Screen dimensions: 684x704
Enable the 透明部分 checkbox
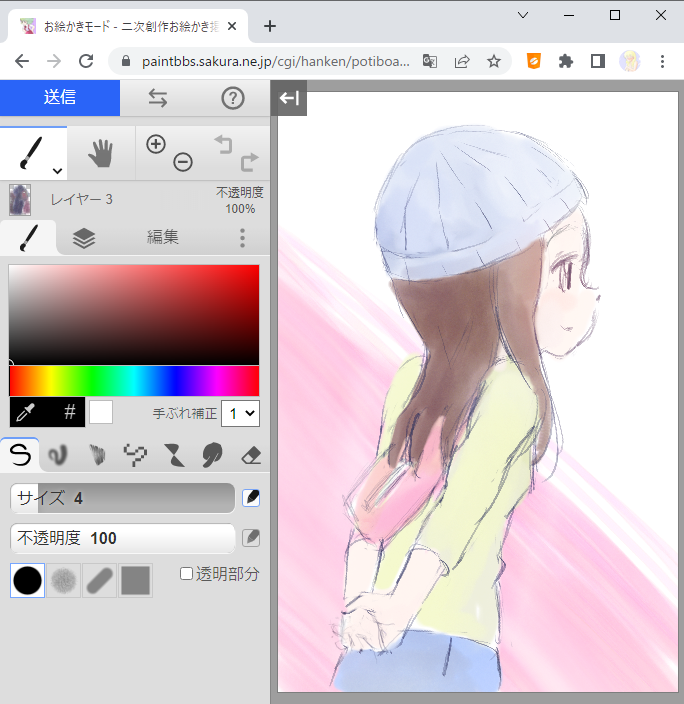[x=187, y=574]
